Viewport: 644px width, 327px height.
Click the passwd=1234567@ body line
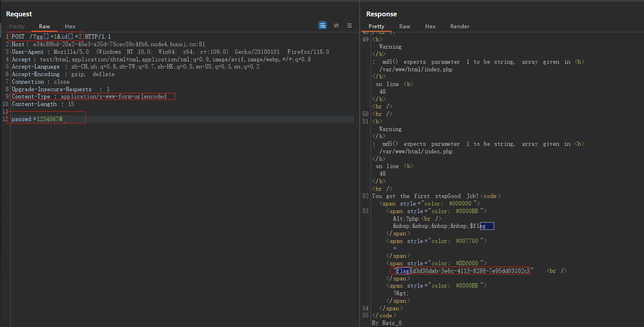click(x=37, y=119)
